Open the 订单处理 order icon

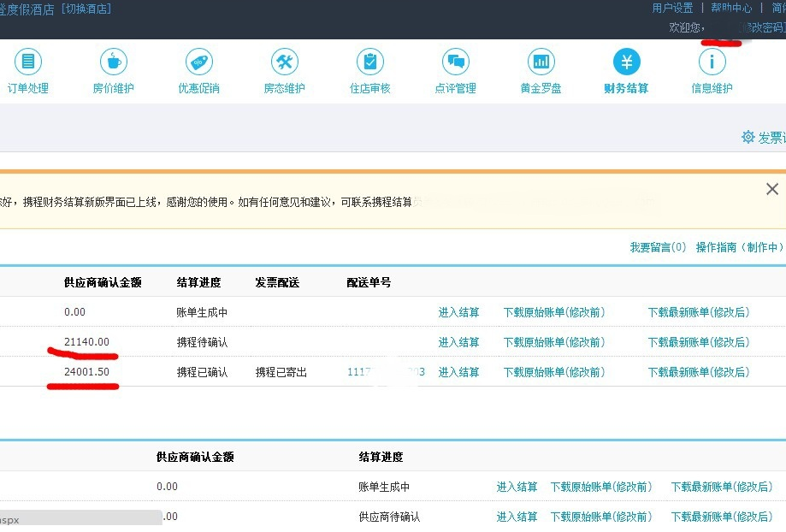[28, 62]
